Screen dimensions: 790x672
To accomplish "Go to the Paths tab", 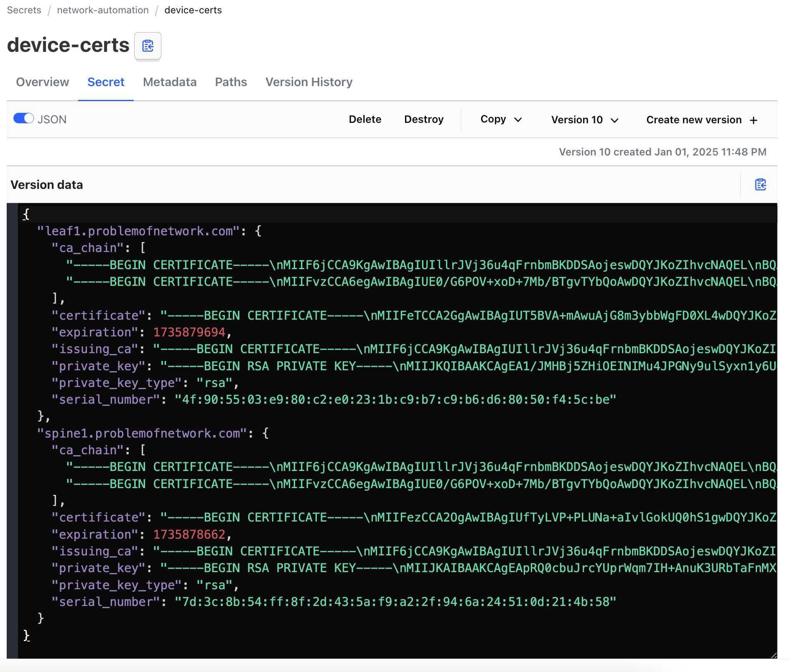I will (x=231, y=82).
